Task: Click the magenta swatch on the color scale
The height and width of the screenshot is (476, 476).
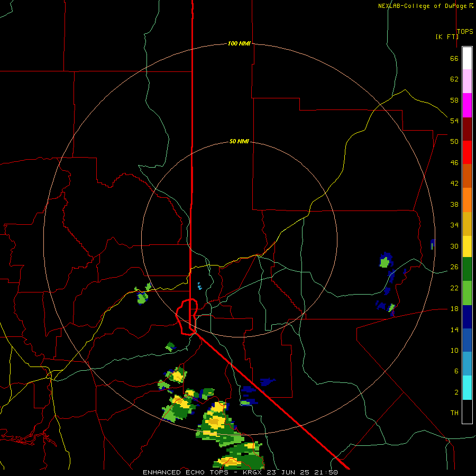Action: [x=467, y=105]
